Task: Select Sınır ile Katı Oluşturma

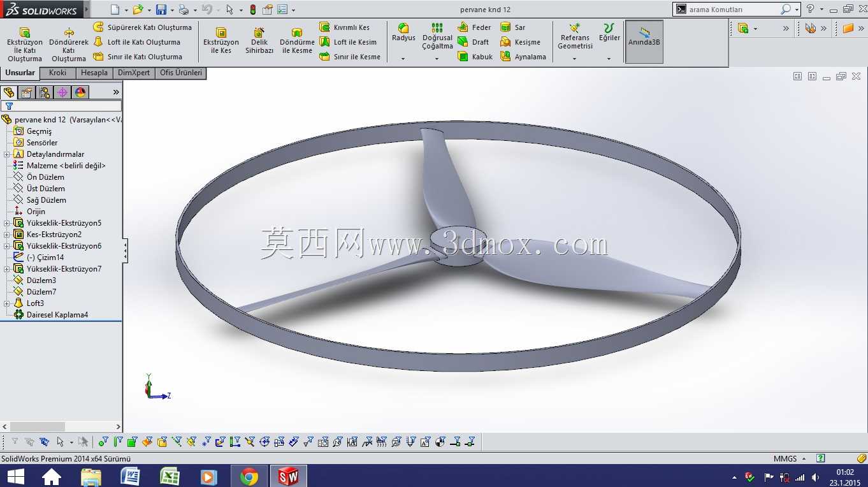Action: coord(138,57)
